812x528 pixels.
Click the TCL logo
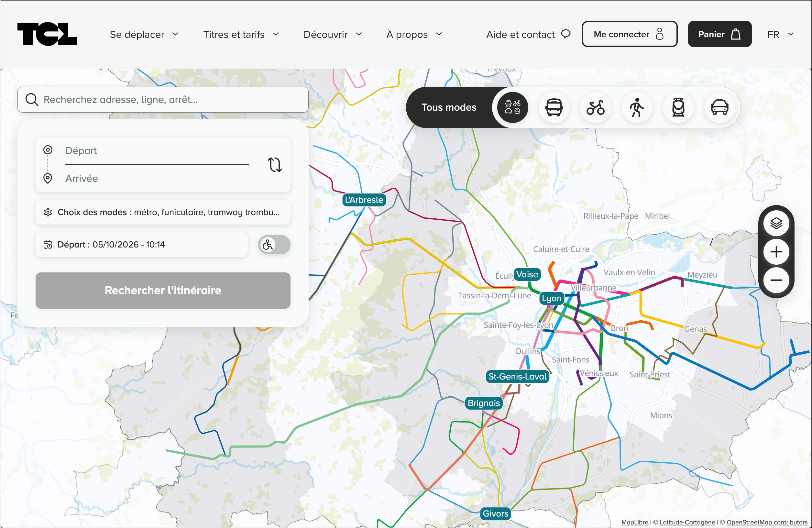pyautogui.click(x=47, y=34)
